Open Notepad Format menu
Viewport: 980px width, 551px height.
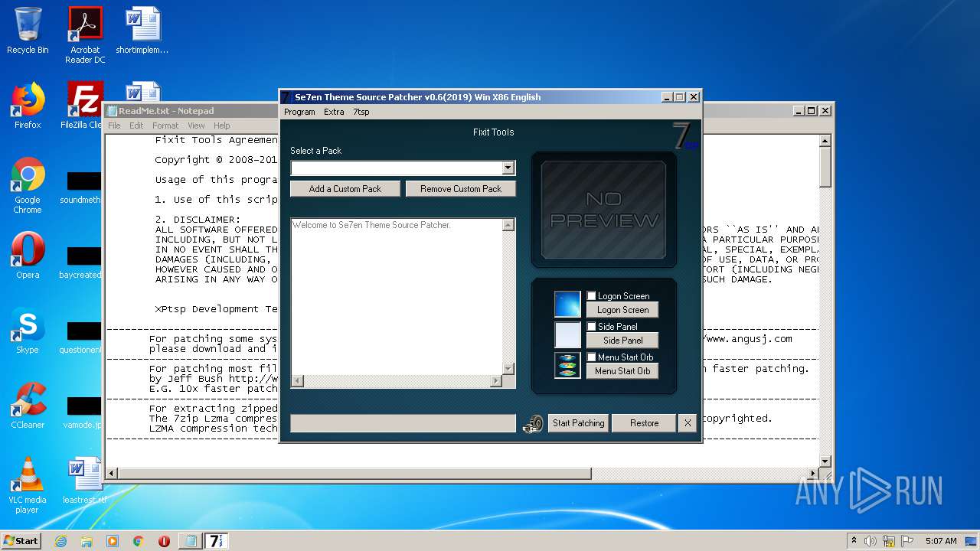[x=165, y=126]
